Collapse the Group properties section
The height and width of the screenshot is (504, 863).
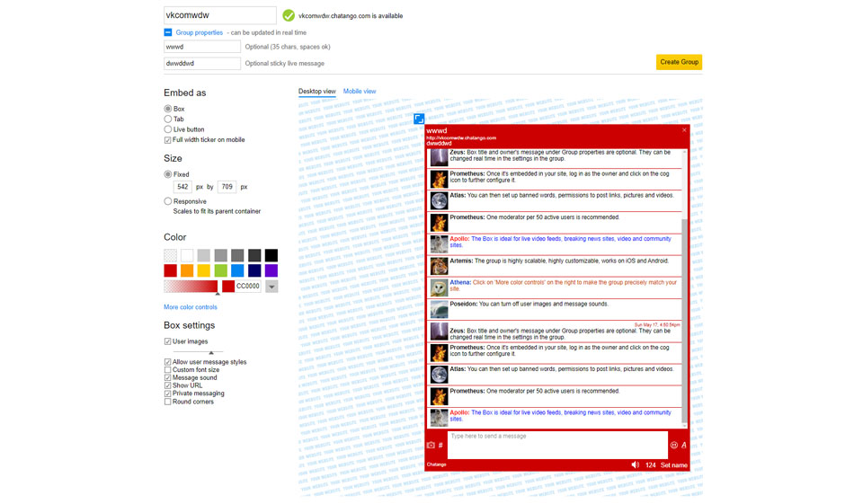[168, 32]
